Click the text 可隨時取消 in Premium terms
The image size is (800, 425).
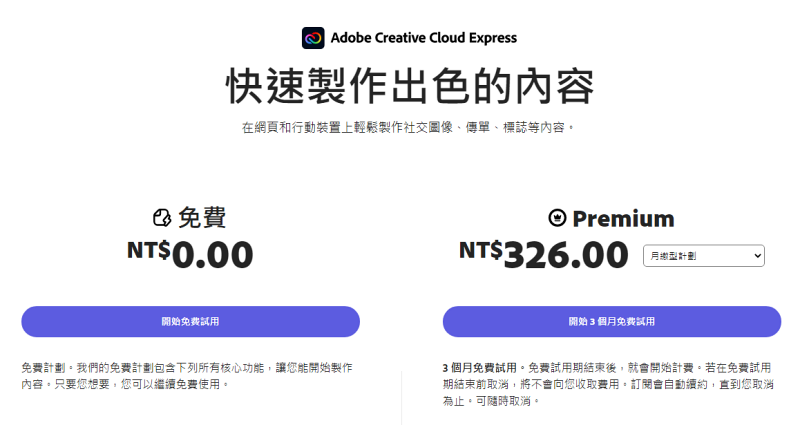[503, 401]
